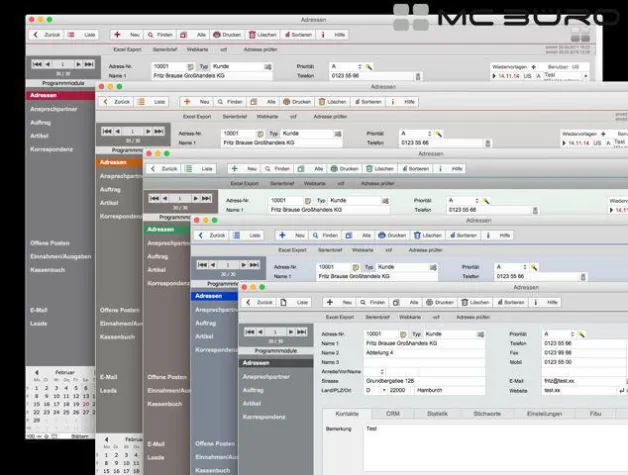Screen dimensions: 628x475
Task: Click Finden magnifier in frontmost window toolbar
Action: tap(367, 302)
